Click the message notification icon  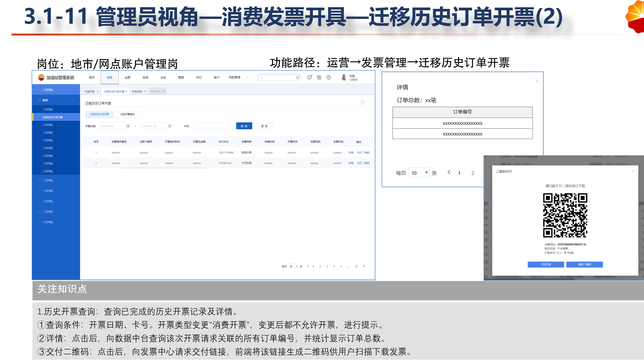pyautogui.click(x=309, y=77)
